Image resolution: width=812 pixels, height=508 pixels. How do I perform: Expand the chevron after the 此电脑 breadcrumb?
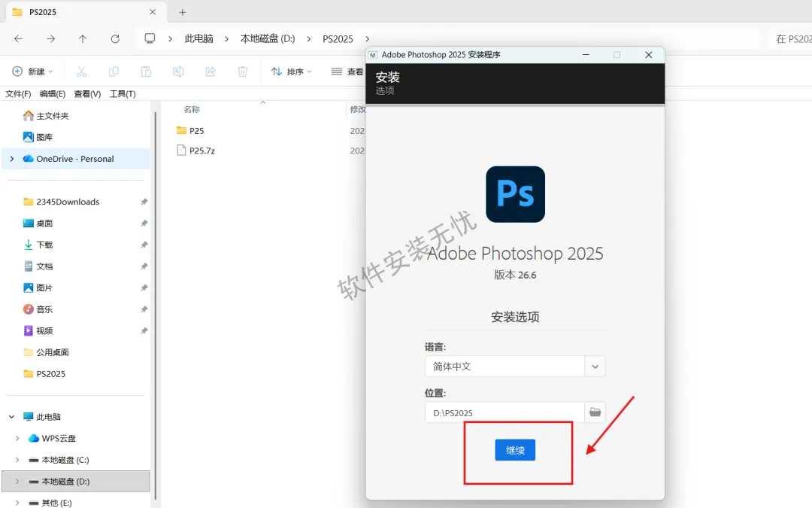click(x=227, y=39)
